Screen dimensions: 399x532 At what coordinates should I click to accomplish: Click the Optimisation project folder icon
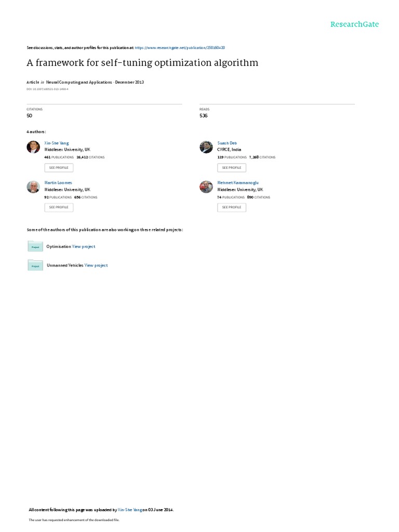click(x=35, y=246)
